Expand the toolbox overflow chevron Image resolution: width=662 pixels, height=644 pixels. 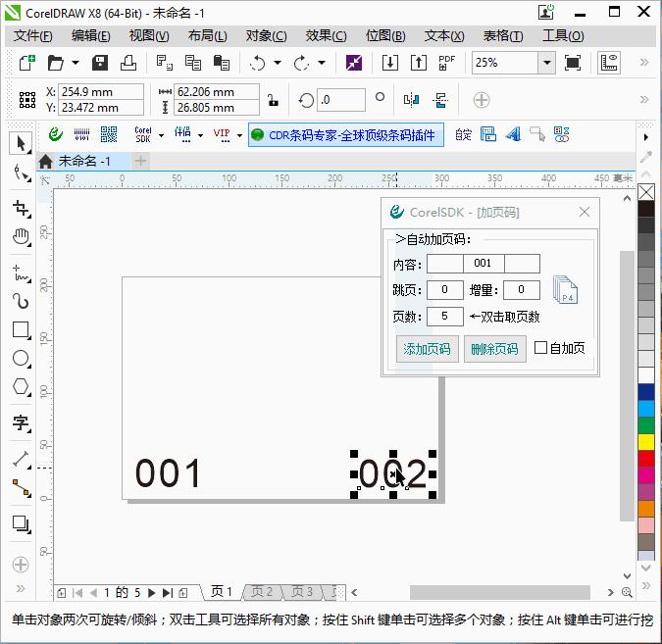point(21,588)
